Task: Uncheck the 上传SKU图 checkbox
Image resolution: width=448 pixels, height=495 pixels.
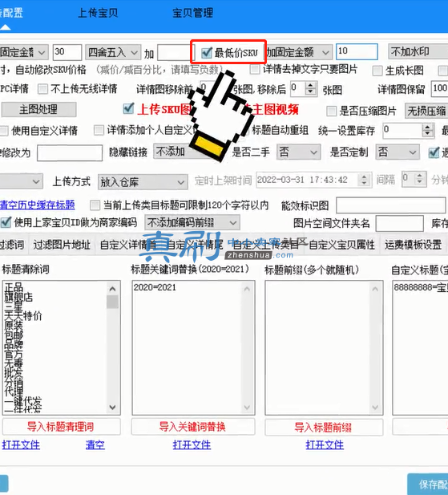Action: tap(128, 108)
